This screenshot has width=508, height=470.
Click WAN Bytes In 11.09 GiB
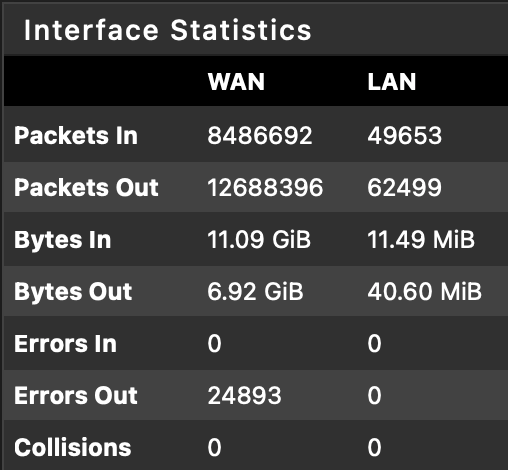tap(259, 240)
